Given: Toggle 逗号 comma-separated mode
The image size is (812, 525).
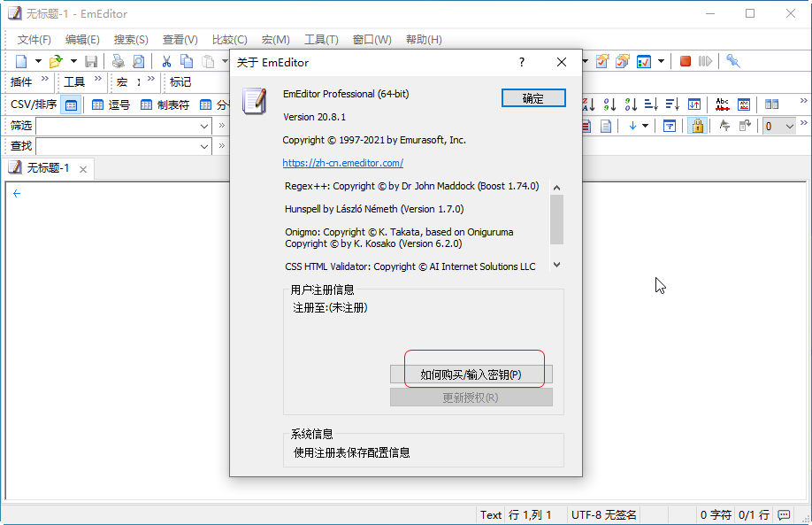Looking at the screenshot, I should coord(111,105).
